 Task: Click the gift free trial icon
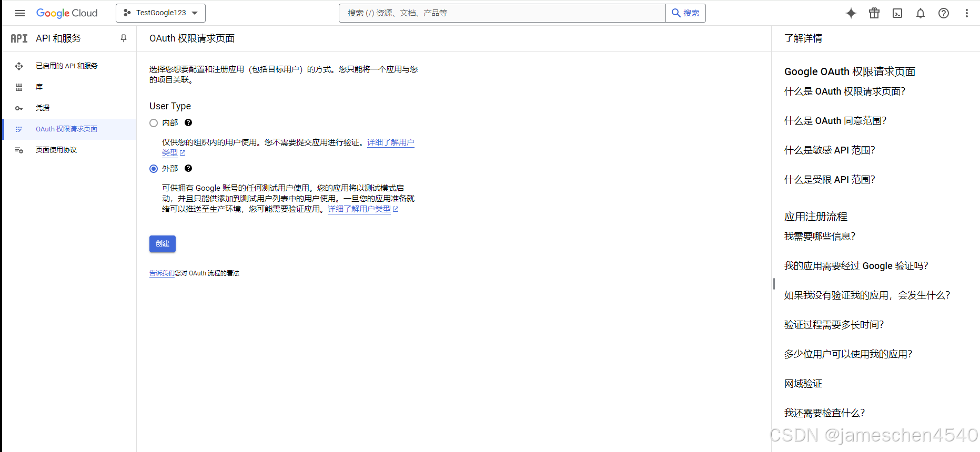874,13
